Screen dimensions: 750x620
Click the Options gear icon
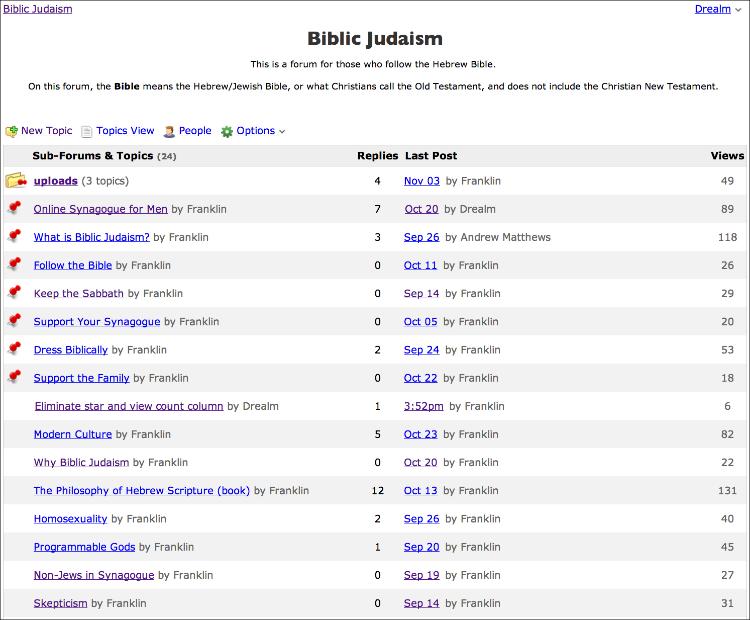click(x=227, y=131)
